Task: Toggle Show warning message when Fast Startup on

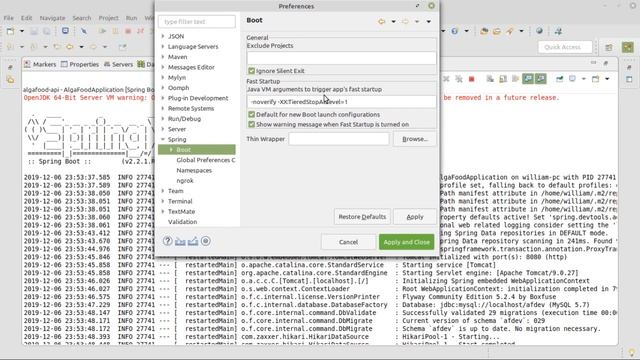Action: (251, 124)
